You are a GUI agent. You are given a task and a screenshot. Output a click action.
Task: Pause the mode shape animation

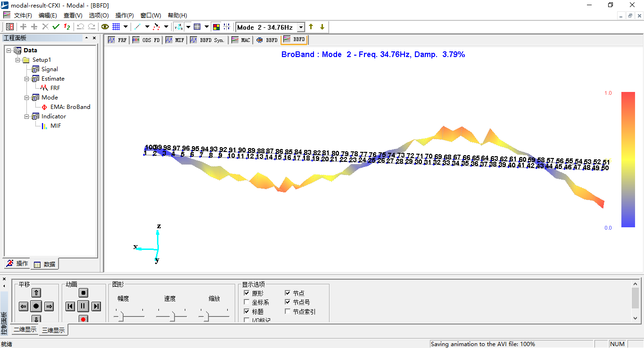[x=83, y=307]
